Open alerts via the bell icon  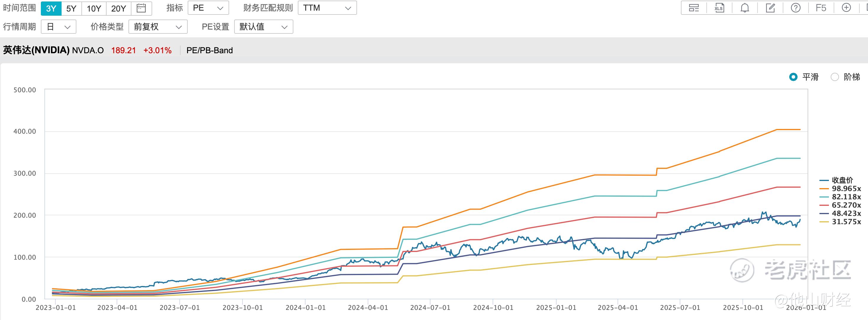point(745,8)
